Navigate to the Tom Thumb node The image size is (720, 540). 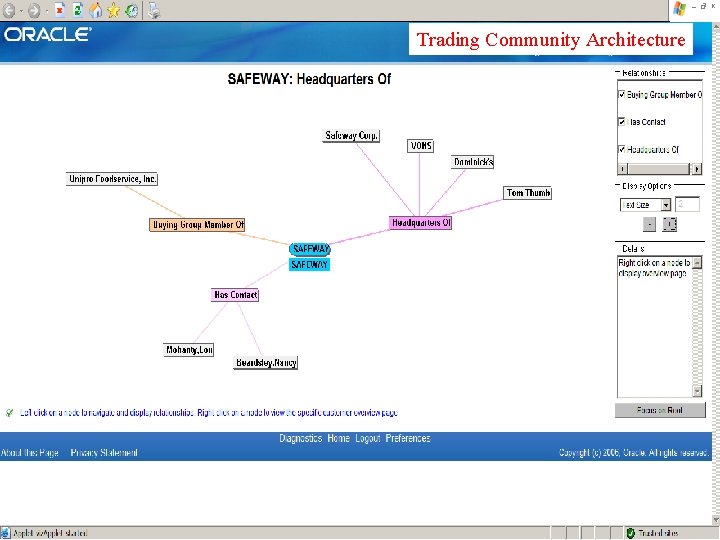click(528, 193)
